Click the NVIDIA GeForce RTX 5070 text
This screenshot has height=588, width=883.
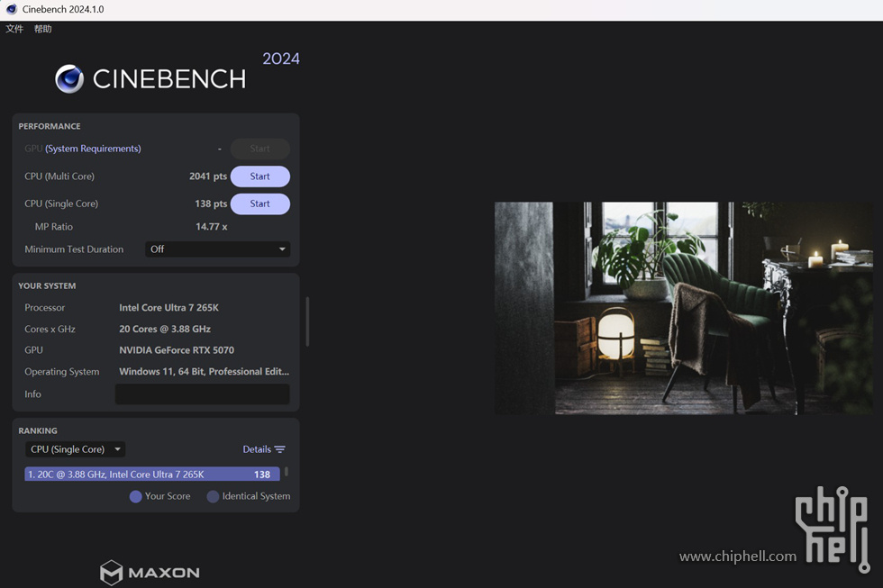coord(177,350)
